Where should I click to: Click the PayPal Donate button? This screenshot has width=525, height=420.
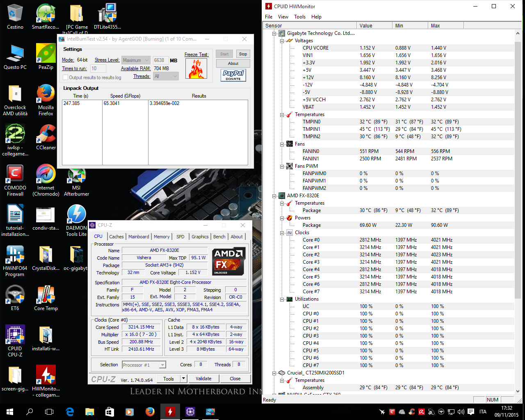233,75
